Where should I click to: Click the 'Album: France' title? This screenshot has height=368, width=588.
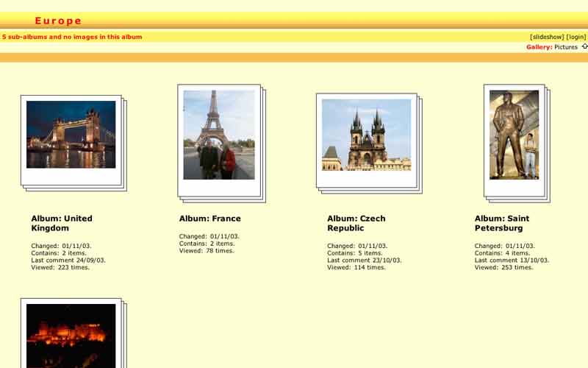click(x=209, y=219)
